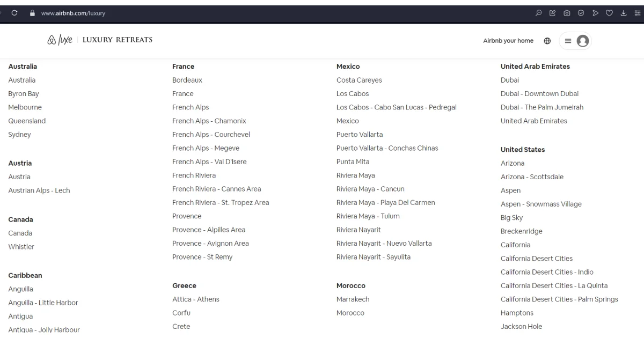
Task: Open Riviera Nayarit - Sayulita link
Action: [374, 257]
